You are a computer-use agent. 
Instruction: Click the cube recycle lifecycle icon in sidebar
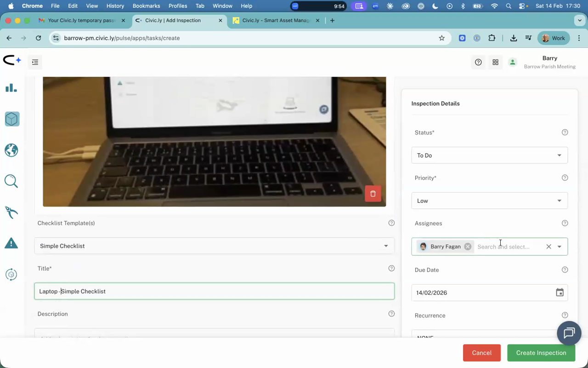pos(11,274)
